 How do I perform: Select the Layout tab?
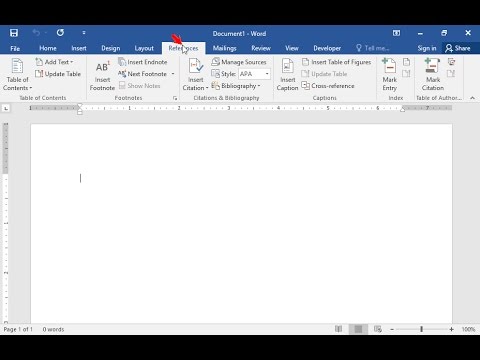pyautogui.click(x=144, y=48)
